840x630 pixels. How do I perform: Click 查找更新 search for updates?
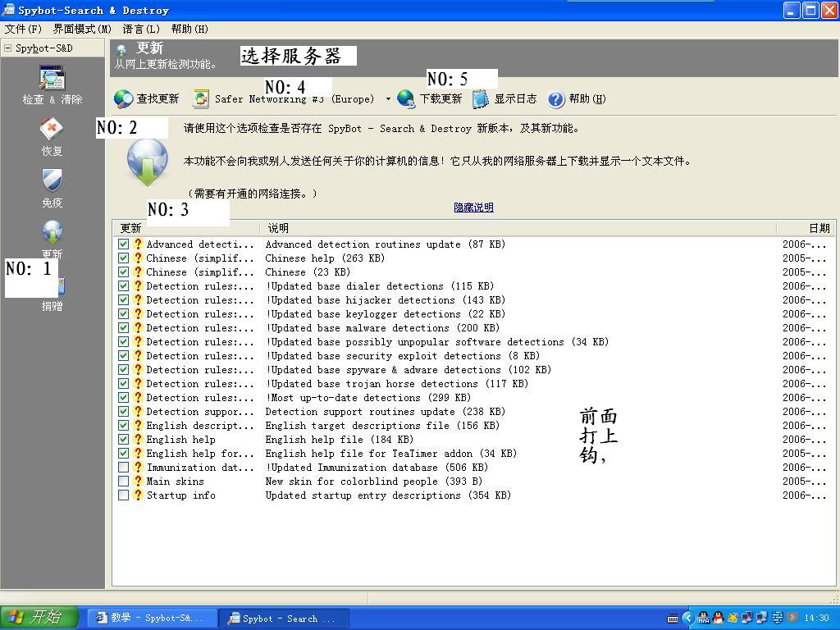pos(146,98)
